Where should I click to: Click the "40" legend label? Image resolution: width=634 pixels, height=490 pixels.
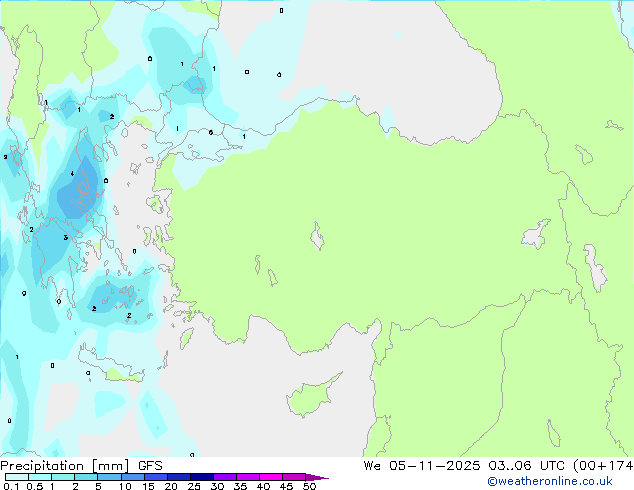(263, 486)
